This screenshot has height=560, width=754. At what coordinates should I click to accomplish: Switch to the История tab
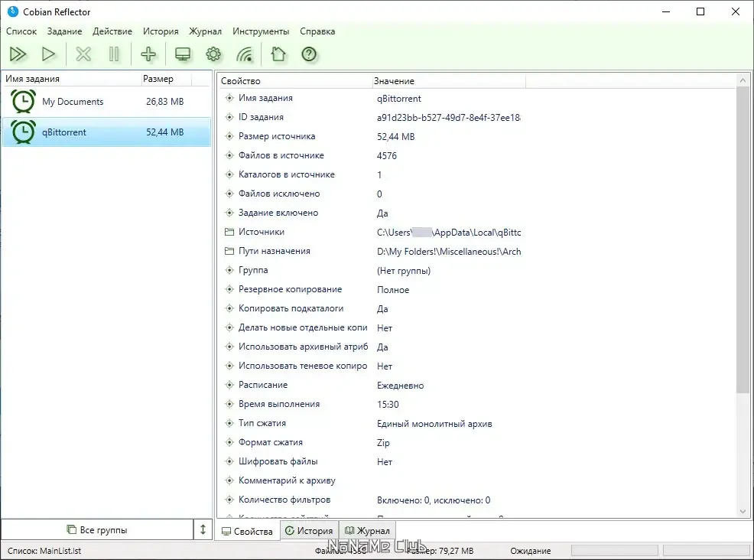click(309, 531)
